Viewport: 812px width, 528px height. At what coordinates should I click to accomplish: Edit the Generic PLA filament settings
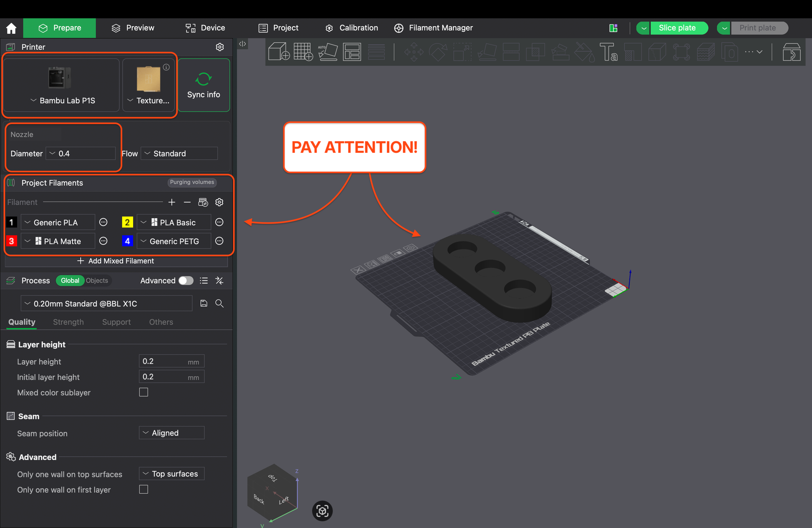click(x=103, y=222)
